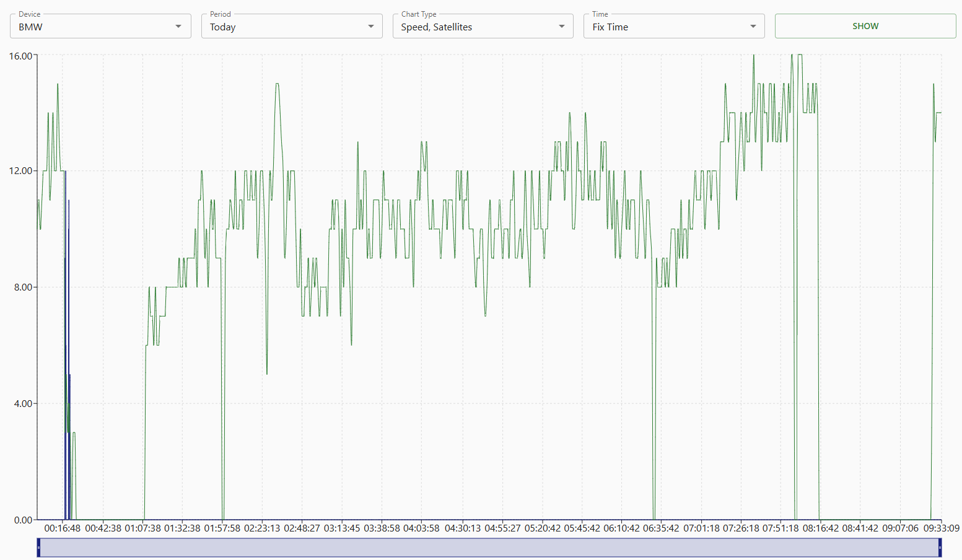The width and height of the screenshot is (962, 560).
Task: Click the left handle of the range brush
Action: [x=38, y=548]
